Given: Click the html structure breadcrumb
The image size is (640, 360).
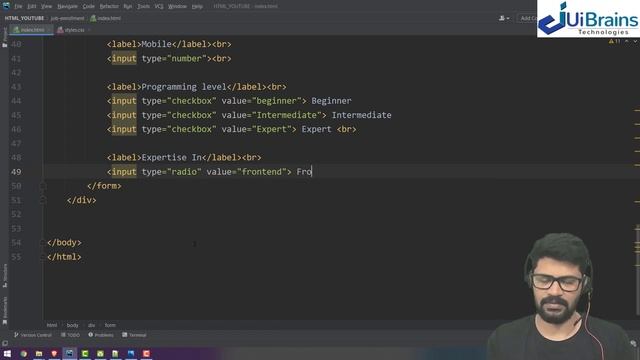Looking at the screenshot, I should click(52, 325).
